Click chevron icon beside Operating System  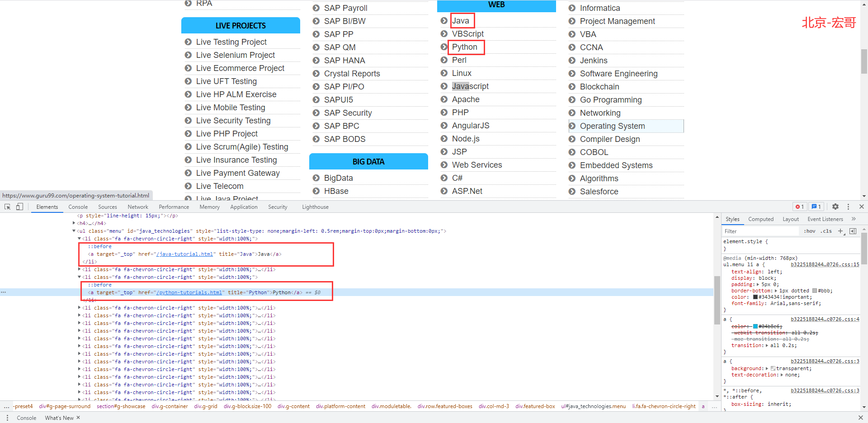[572, 126]
